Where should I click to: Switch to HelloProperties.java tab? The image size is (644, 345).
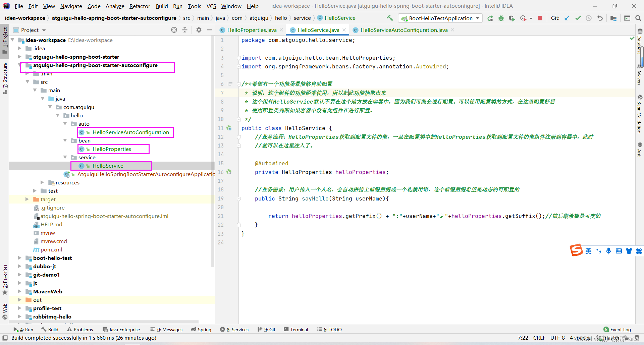tap(252, 30)
